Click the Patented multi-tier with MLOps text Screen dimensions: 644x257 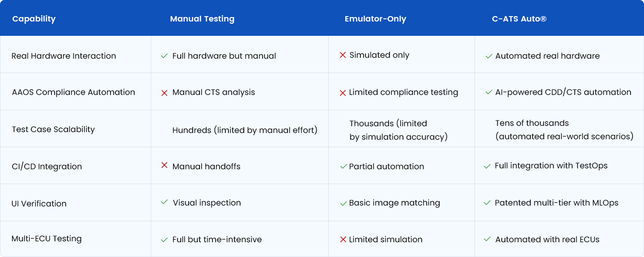click(x=556, y=203)
